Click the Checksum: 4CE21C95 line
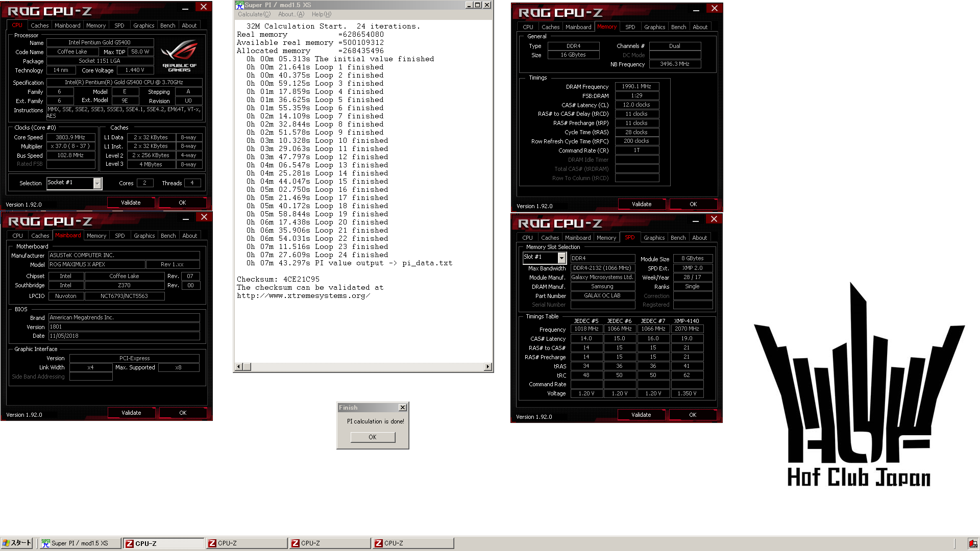 point(278,279)
